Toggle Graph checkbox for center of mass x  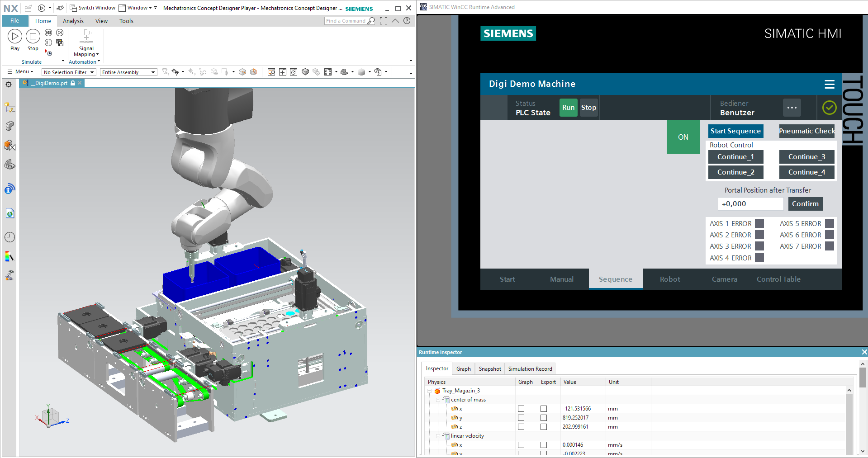click(521, 409)
